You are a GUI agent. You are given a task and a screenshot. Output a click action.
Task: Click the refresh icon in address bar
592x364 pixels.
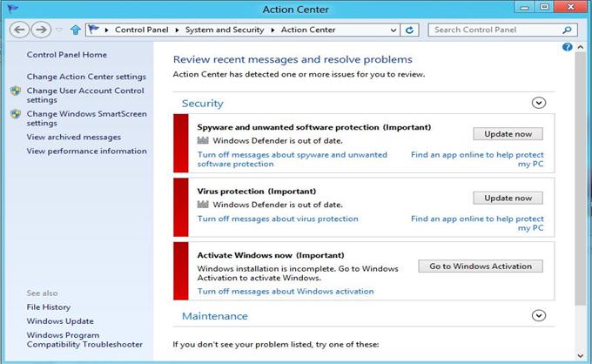click(411, 30)
